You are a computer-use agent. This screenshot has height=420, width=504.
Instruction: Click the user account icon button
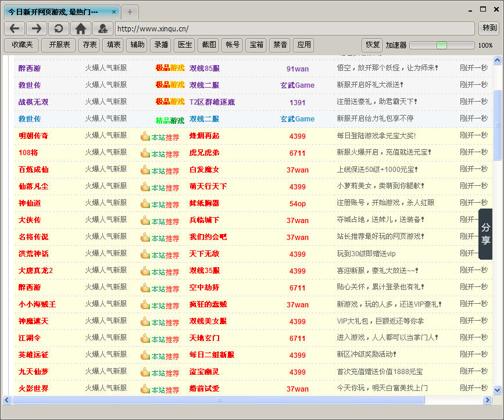click(x=102, y=28)
